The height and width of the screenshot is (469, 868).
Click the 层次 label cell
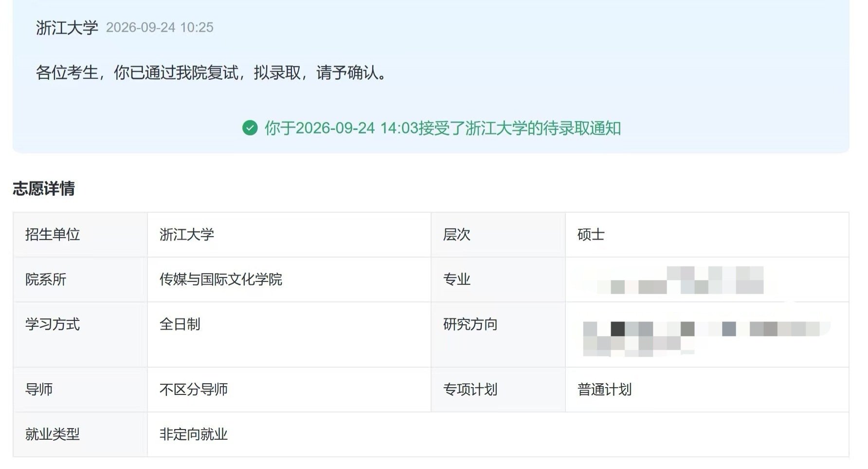click(498, 235)
